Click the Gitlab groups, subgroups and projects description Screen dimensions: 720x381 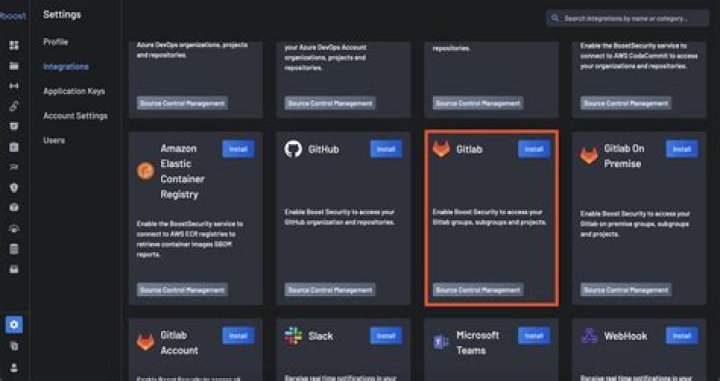tap(489, 217)
